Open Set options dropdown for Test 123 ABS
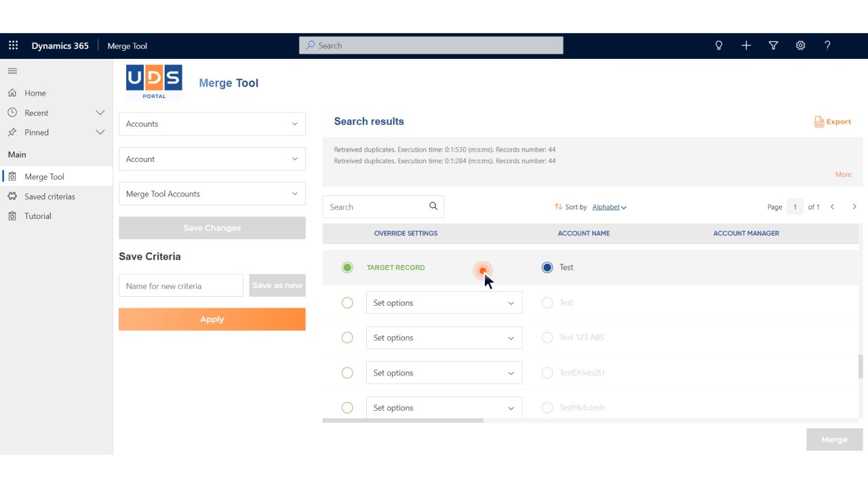The height and width of the screenshot is (488, 868). point(444,338)
